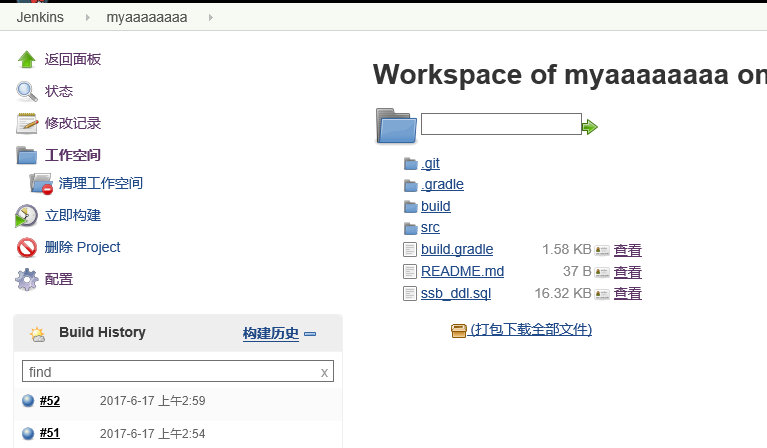This screenshot has width=767, height=448.
Task: Focus the build history find box
Action: click(170, 372)
